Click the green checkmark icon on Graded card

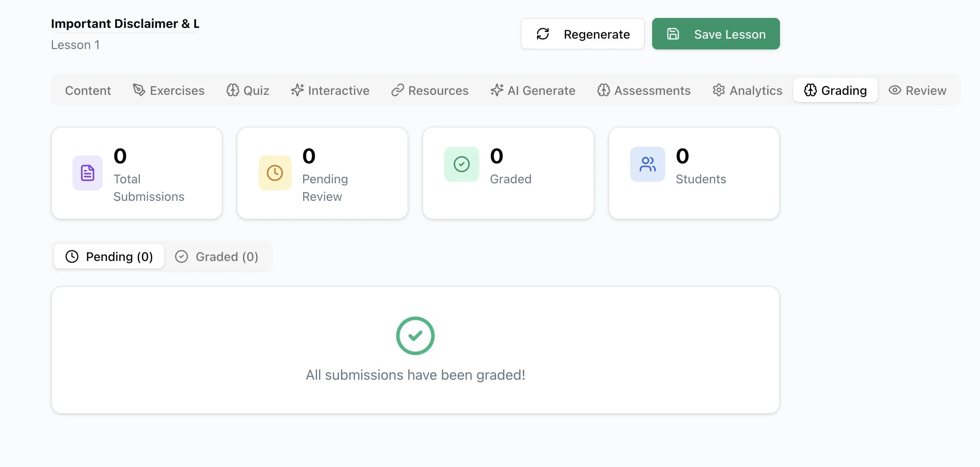point(461,164)
